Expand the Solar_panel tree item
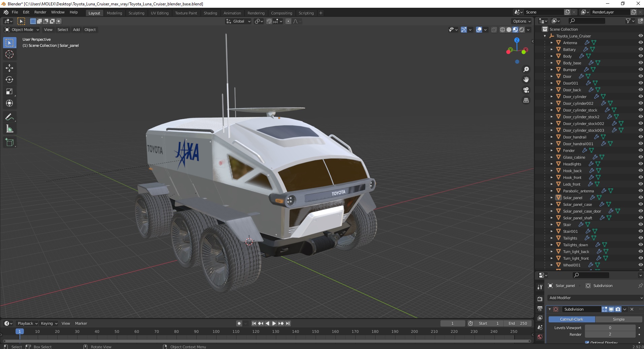The height and width of the screenshot is (349, 644). [551, 198]
